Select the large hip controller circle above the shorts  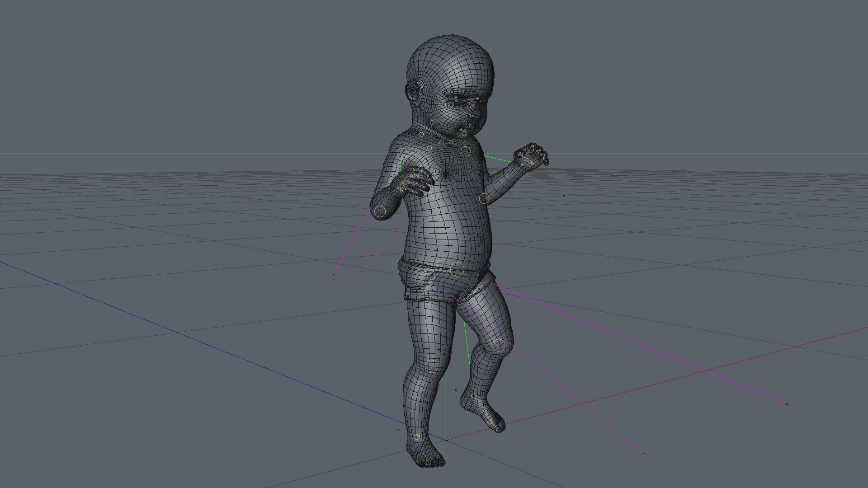458,269
